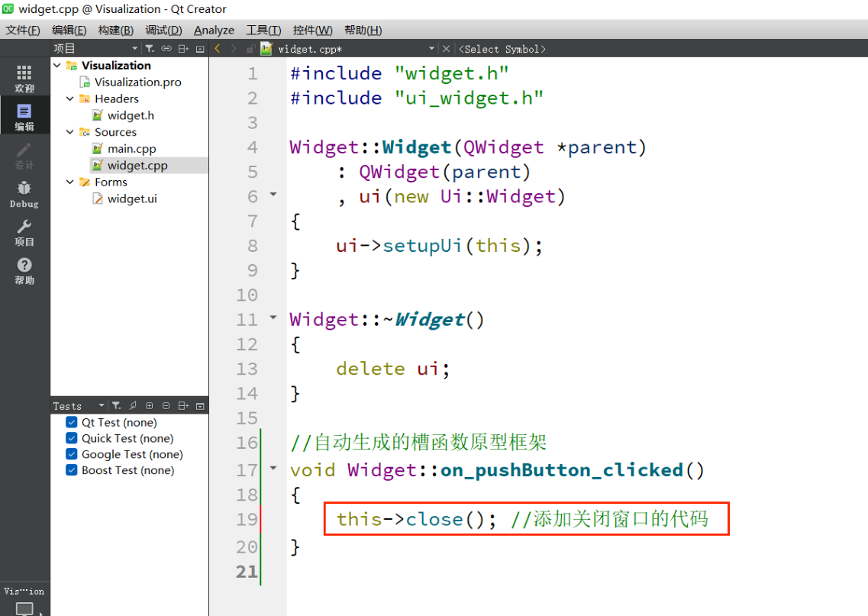Toggle synchronize with editor link icon
This screenshot has width=868, height=616.
click(166, 49)
